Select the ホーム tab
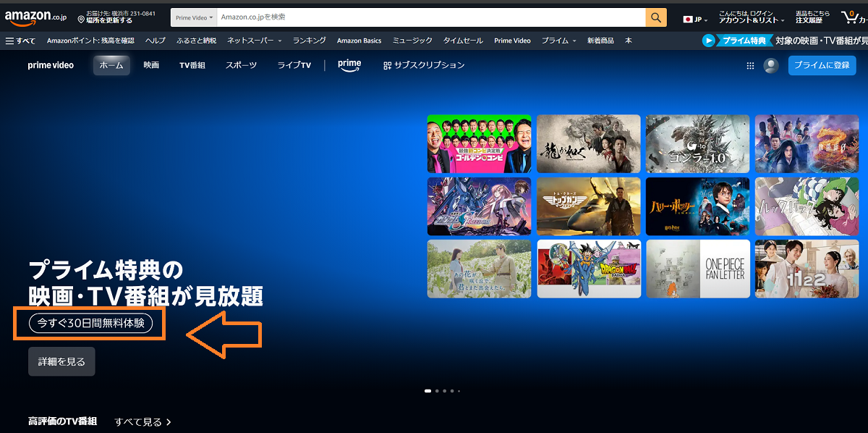 click(x=111, y=65)
